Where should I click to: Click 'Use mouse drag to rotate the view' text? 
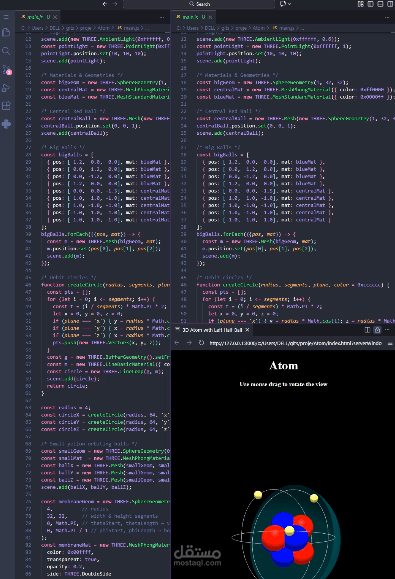pyautogui.click(x=284, y=384)
